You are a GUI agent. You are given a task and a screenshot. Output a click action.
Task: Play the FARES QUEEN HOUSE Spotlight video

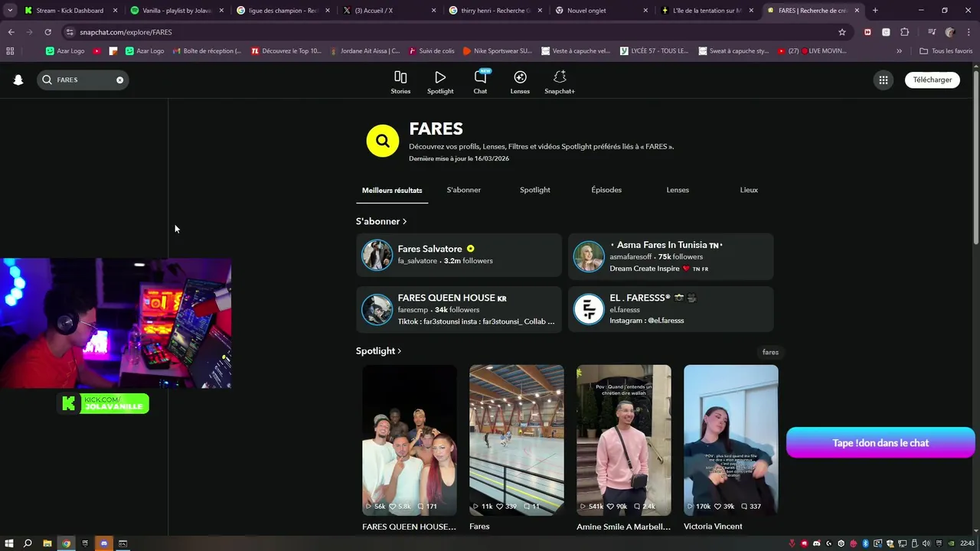click(410, 440)
